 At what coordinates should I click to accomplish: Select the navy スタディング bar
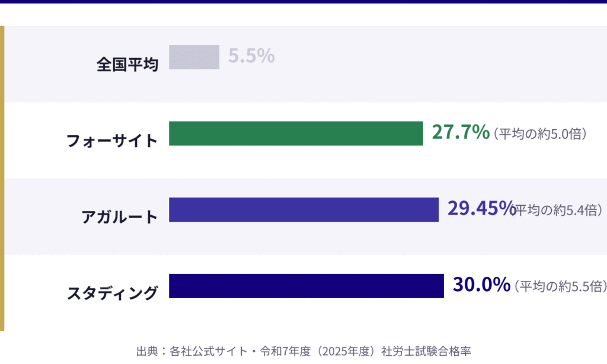tap(306, 286)
